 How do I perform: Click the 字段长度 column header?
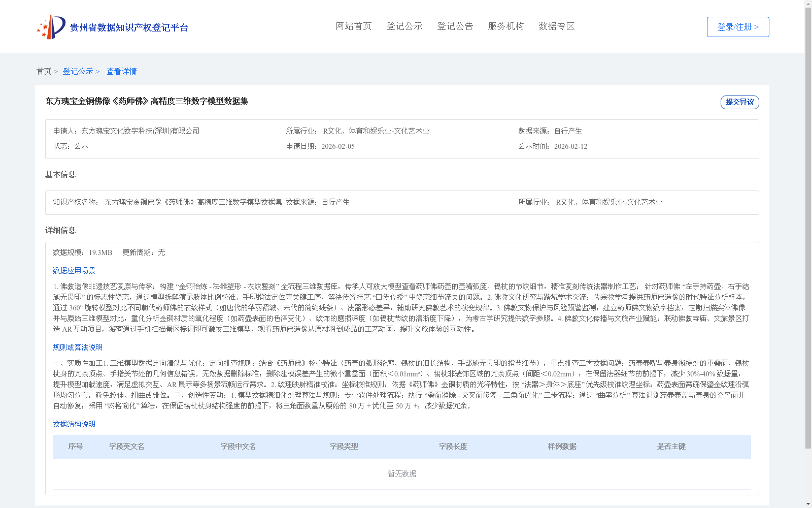pos(453,447)
